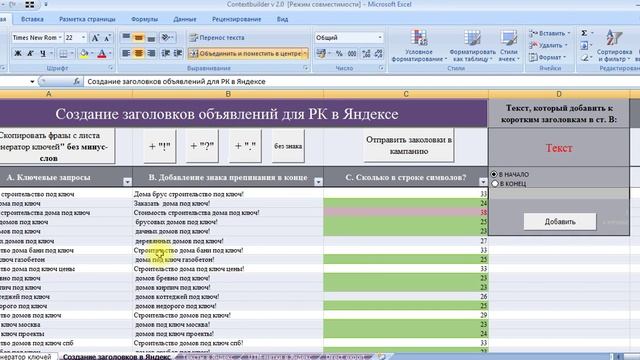The width and height of the screenshot is (640, 360).
Task: Open Условное форматирование menu
Action: click(419, 46)
